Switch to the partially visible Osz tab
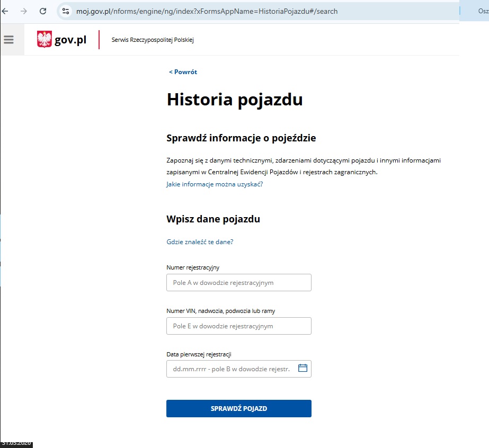The image size is (489, 448). click(x=477, y=10)
